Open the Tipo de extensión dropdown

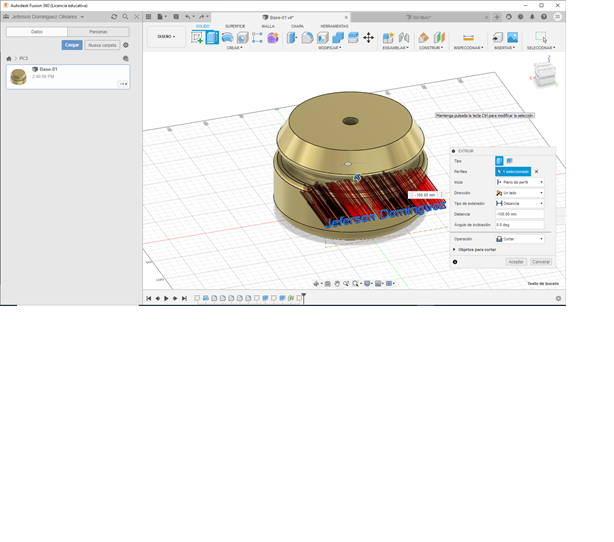[520, 203]
